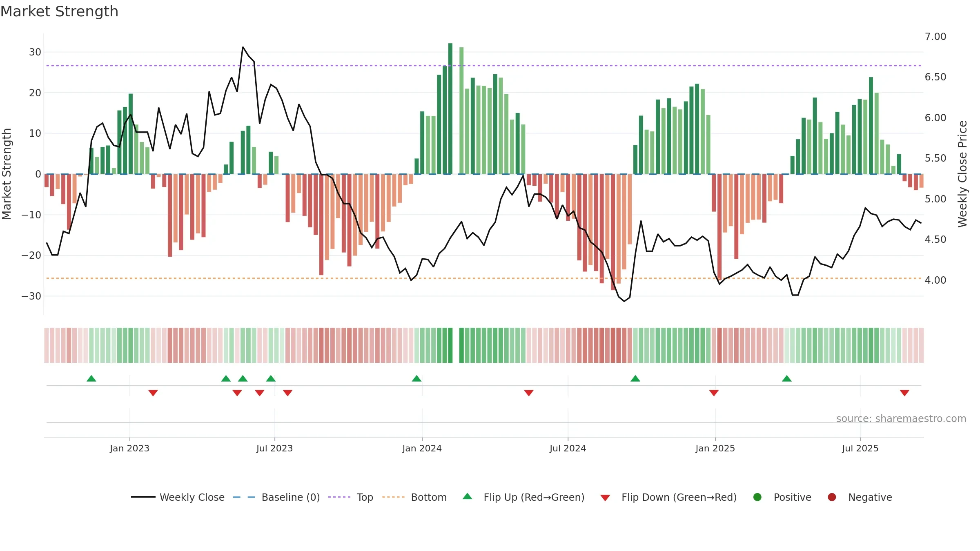Click the Jul 2023 x-axis label

tap(274, 449)
